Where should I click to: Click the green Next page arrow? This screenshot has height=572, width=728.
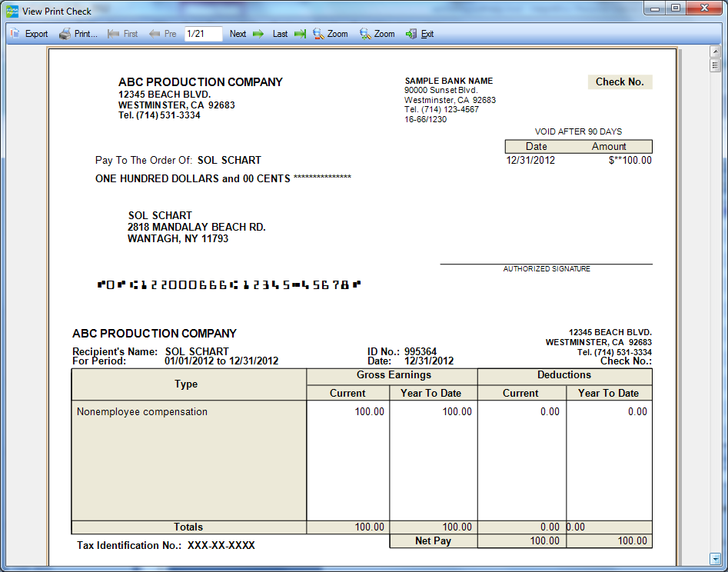click(258, 34)
